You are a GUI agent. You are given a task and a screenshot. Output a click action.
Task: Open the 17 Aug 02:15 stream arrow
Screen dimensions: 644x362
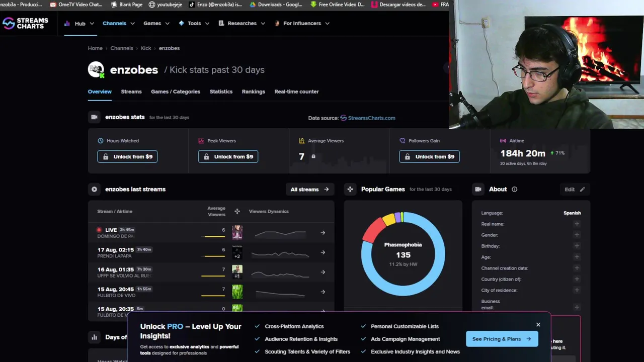[323, 252]
